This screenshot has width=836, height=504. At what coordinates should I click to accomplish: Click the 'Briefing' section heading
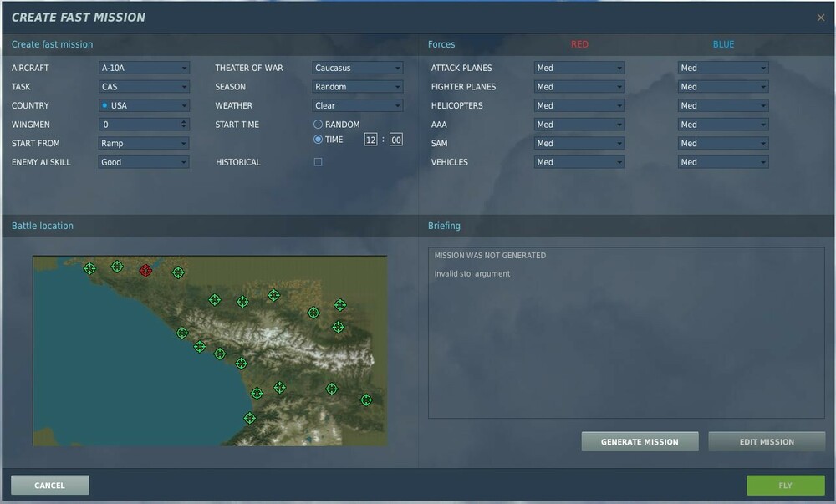444,226
